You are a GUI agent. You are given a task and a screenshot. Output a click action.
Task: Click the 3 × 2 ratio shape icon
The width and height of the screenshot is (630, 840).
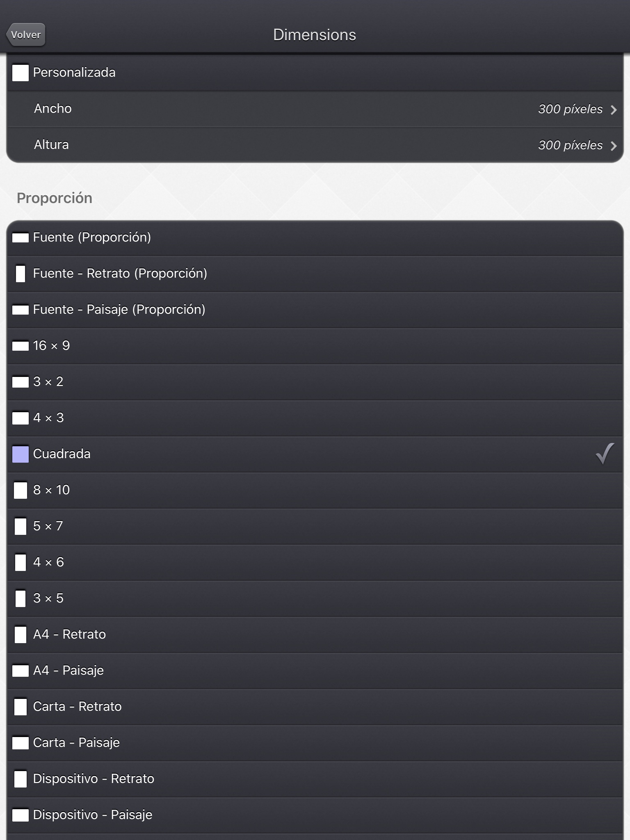pos(21,382)
